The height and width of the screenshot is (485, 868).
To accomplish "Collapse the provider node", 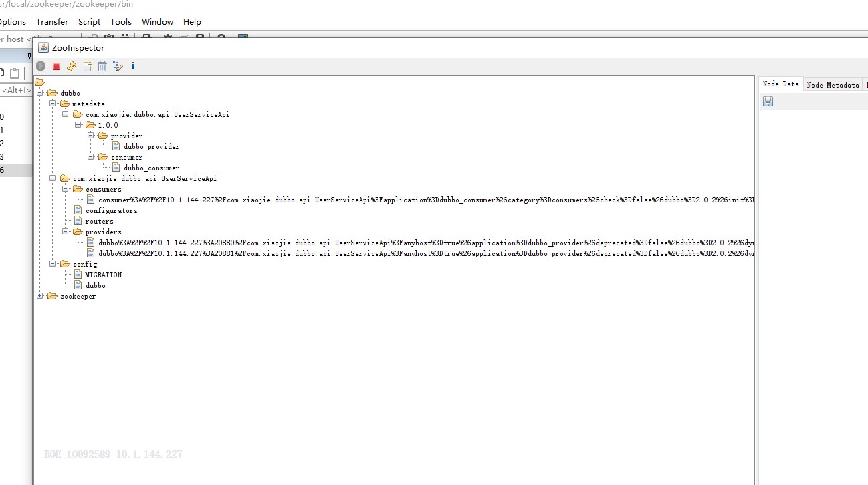I will click(91, 136).
